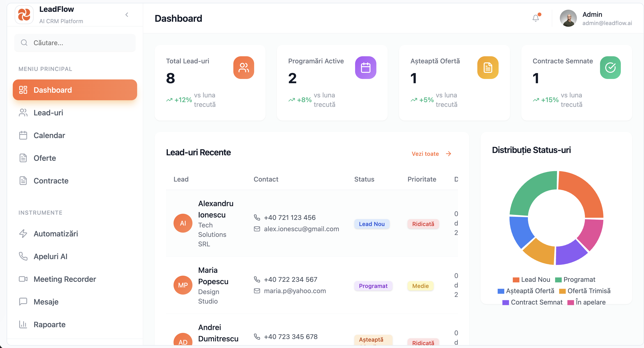Image resolution: width=644 pixels, height=348 pixels.
Task: Open the Admin profile menu
Action: click(x=592, y=18)
